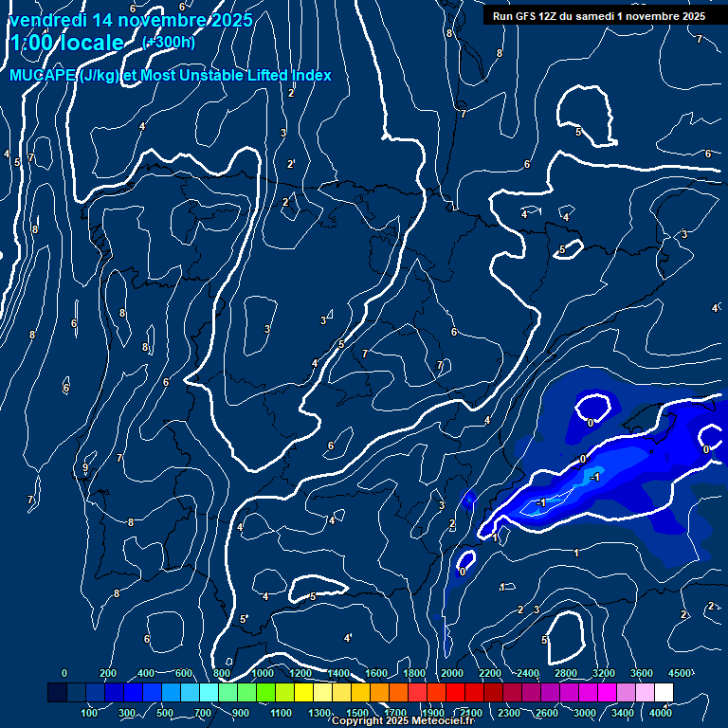Click the '9' lifted index contour label
This screenshot has width=728, height=728.
tap(85, 467)
